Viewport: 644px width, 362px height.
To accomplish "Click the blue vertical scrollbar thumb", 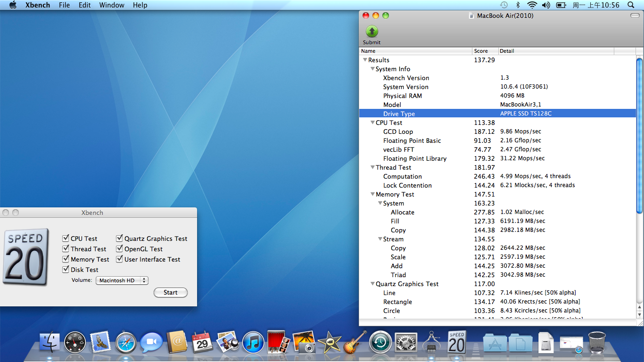I will (x=639, y=135).
